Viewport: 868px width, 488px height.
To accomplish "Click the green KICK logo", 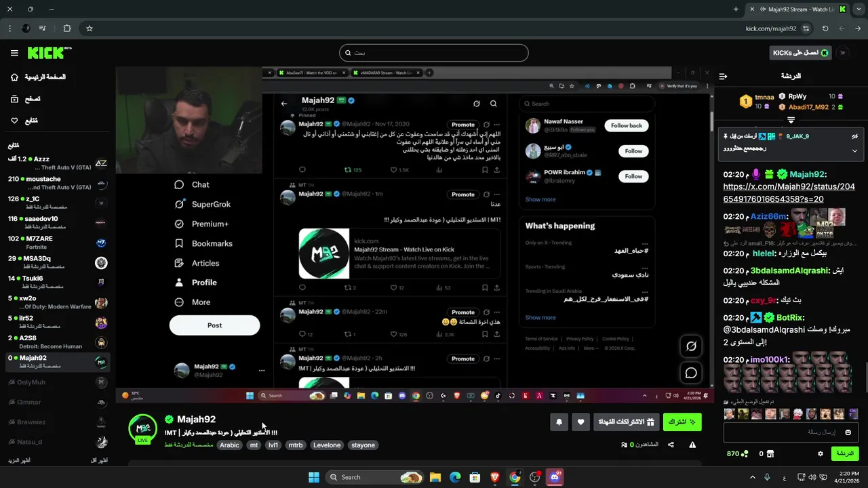I will tap(49, 53).
